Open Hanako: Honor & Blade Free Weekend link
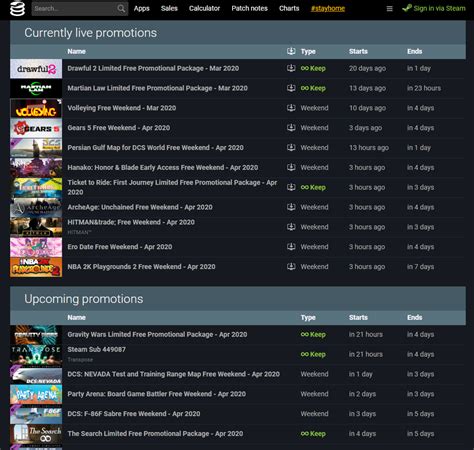 163,167
